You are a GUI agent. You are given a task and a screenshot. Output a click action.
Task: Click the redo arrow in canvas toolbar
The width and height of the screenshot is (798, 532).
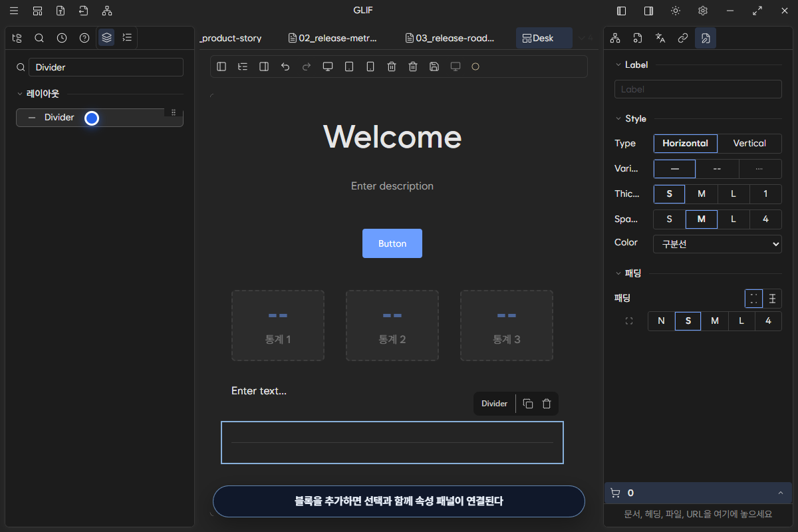307,66
